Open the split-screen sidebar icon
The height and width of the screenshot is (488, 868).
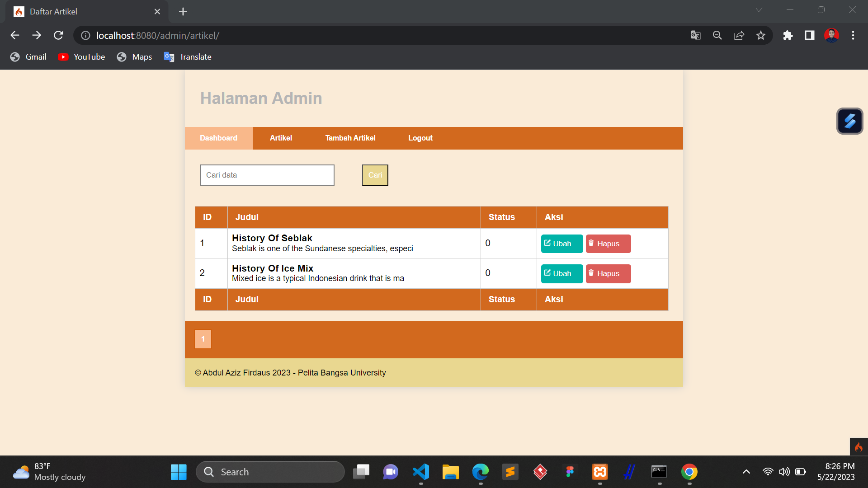(810, 35)
